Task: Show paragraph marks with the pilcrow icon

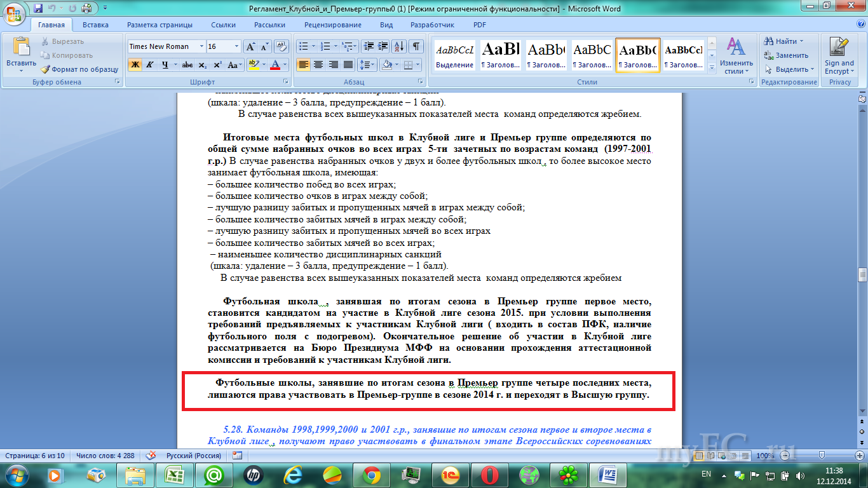Action: 416,46
